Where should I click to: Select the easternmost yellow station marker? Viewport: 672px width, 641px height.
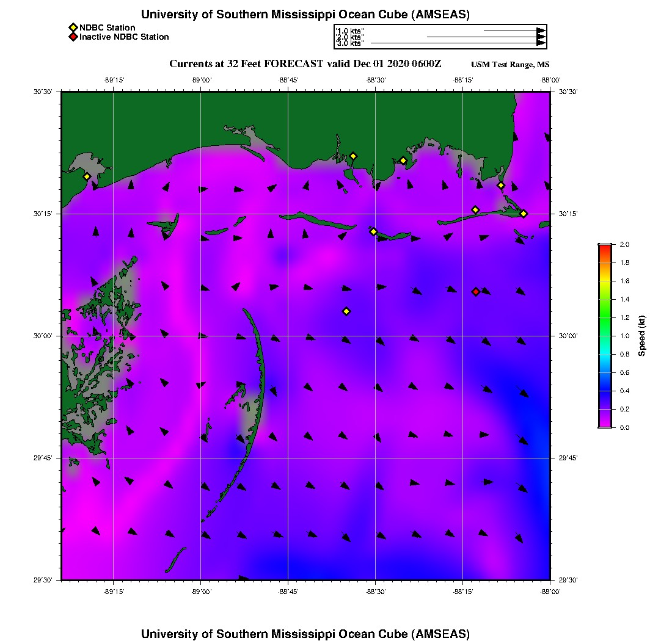tap(524, 214)
